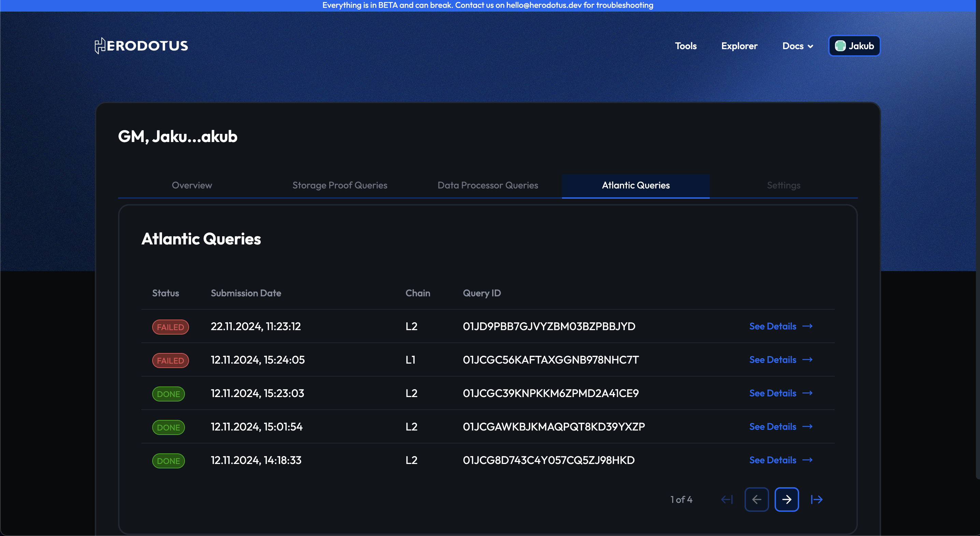This screenshot has width=980, height=536.
Task: See Details for query 01JCGC39KNPKKM6ZPMD2A41CE9
Action: 781,393
